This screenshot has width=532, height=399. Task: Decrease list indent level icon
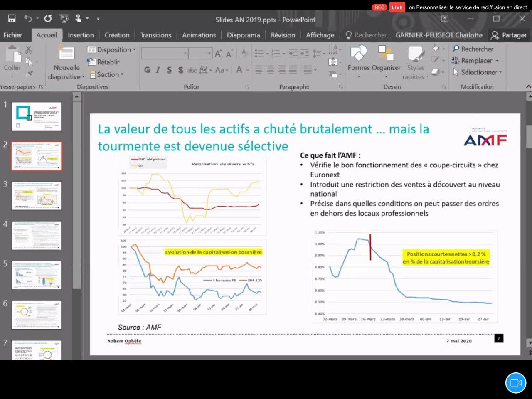click(293, 53)
